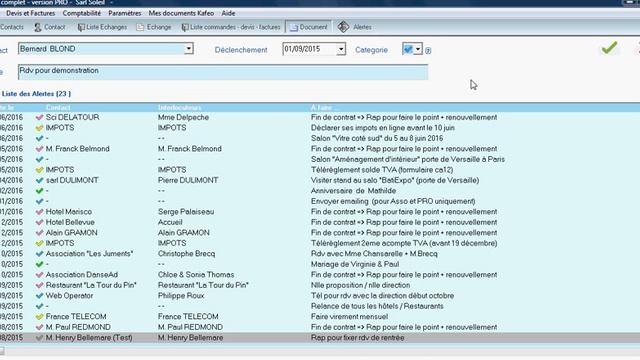Select Chloe & Sonia Thomas cell
The height and width of the screenshot is (360, 640).
coord(196,275)
